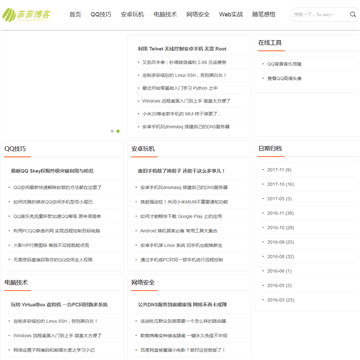
Task: Open the 2017-10 (16) archive
Action: coord(281,184)
